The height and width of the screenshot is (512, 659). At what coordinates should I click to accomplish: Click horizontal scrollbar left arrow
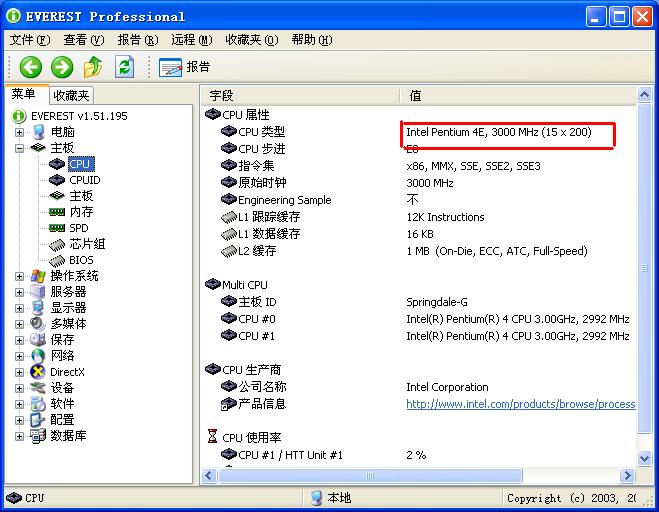point(209,475)
